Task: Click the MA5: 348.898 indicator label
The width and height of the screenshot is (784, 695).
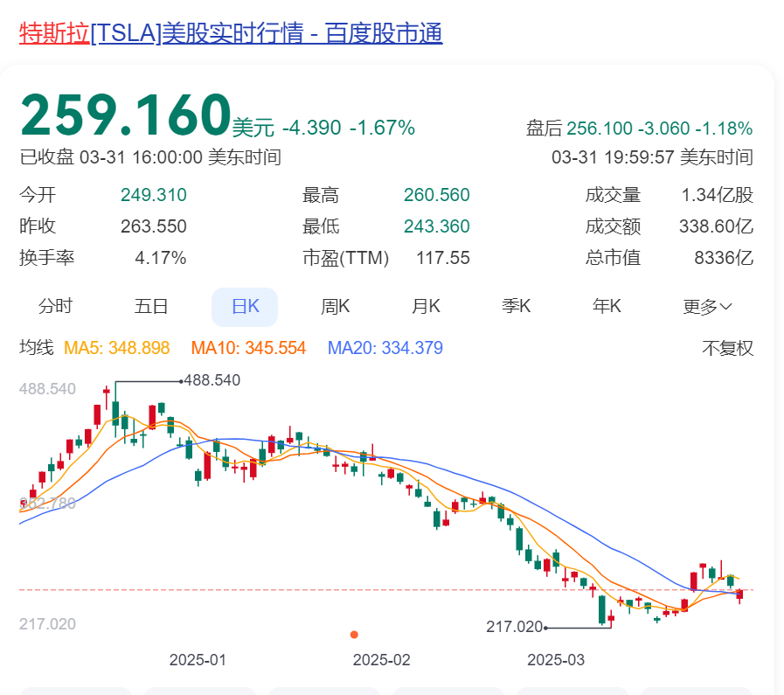Action: pos(117,348)
